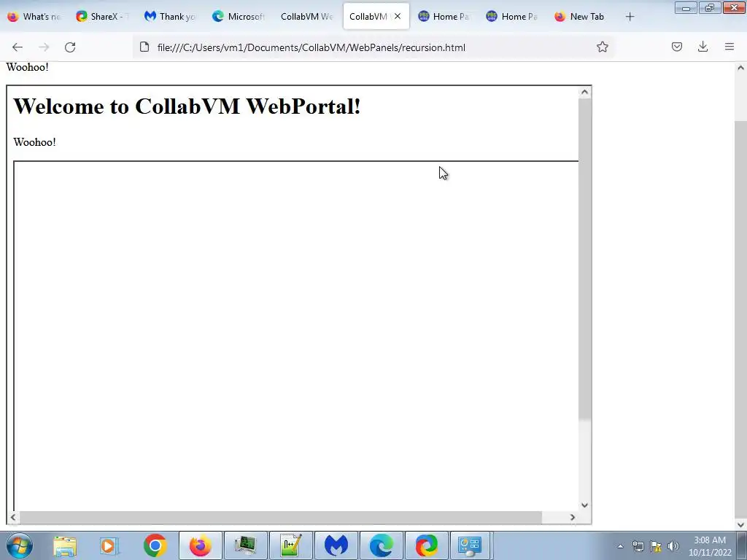
Task: Click the Welcome to CollabVM WebPortal heading
Action: tap(187, 106)
